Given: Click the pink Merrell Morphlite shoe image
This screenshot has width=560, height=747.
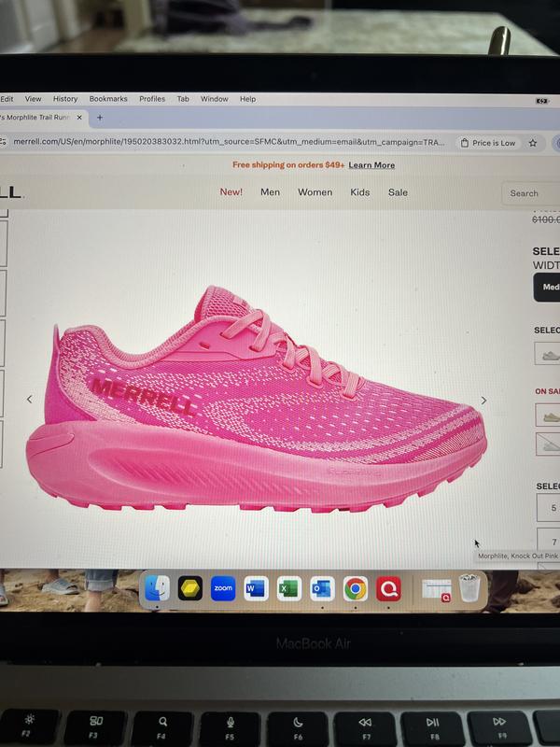Looking at the screenshot, I should [x=256, y=399].
